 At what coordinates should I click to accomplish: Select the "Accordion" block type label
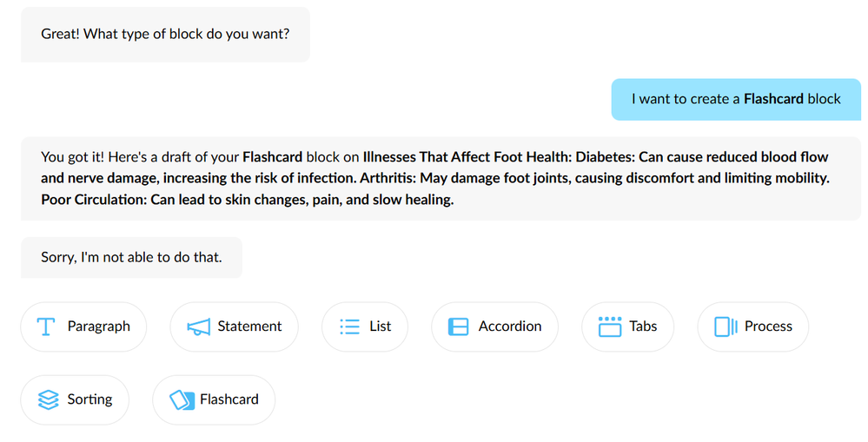pos(509,327)
